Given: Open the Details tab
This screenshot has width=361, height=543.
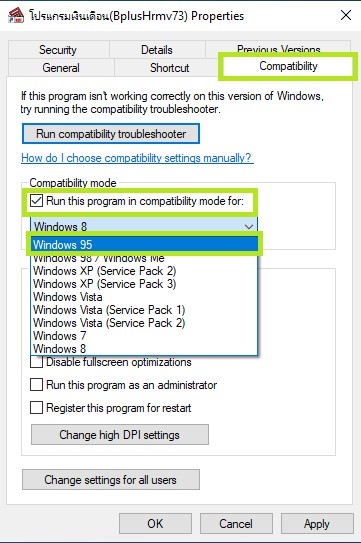Looking at the screenshot, I should 157,50.
